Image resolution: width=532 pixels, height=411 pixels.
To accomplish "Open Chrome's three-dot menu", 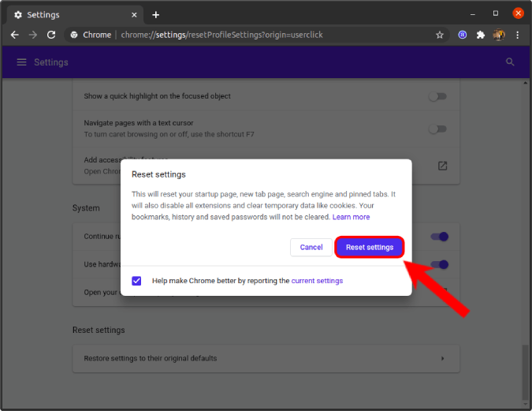I will 517,35.
